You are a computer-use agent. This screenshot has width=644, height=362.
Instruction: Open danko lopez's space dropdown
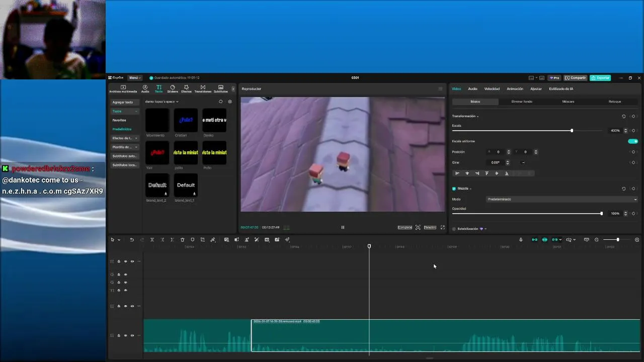click(x=162, y=102)
